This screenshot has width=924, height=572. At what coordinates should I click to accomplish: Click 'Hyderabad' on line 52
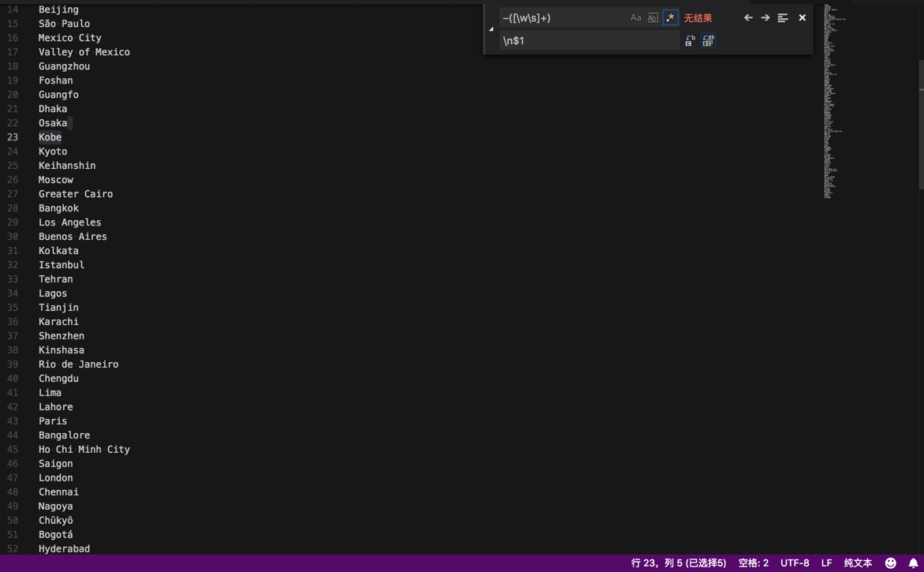(64, 548)
